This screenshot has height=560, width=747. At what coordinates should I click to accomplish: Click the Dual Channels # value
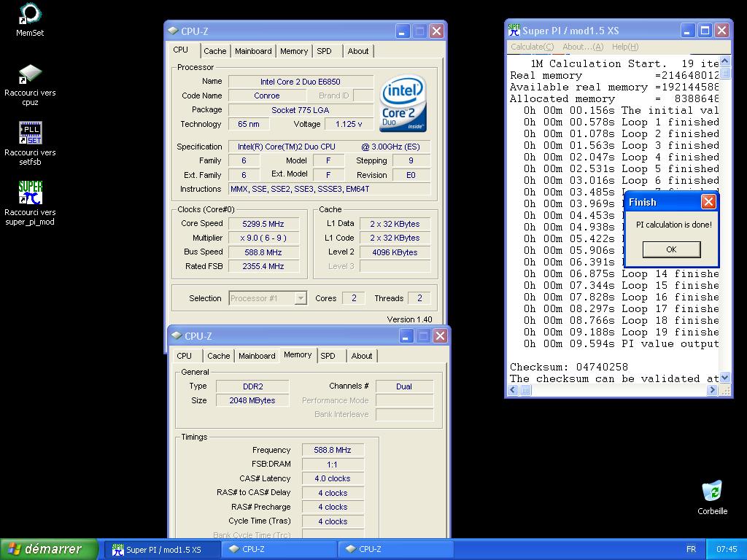[404, 386]
